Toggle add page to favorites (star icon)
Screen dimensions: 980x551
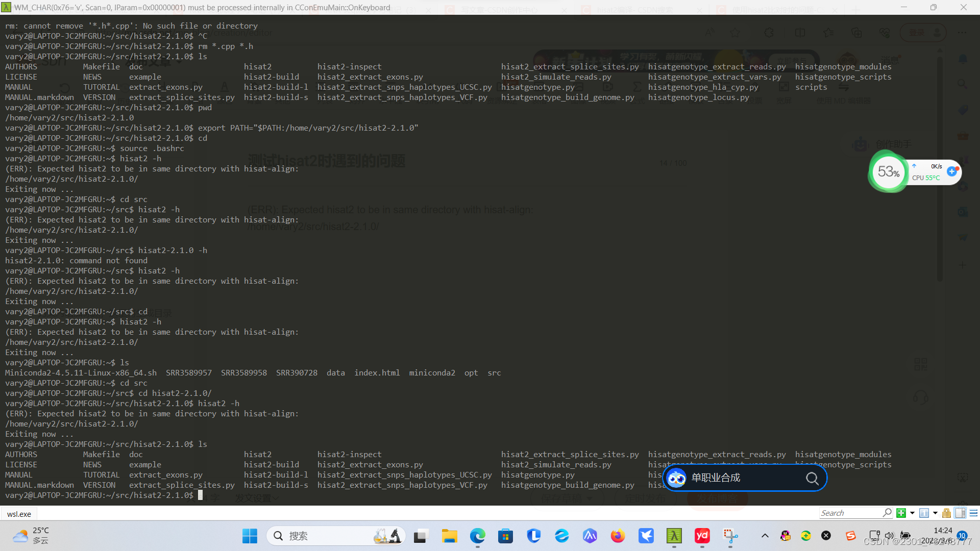click(x=735, y=32)
